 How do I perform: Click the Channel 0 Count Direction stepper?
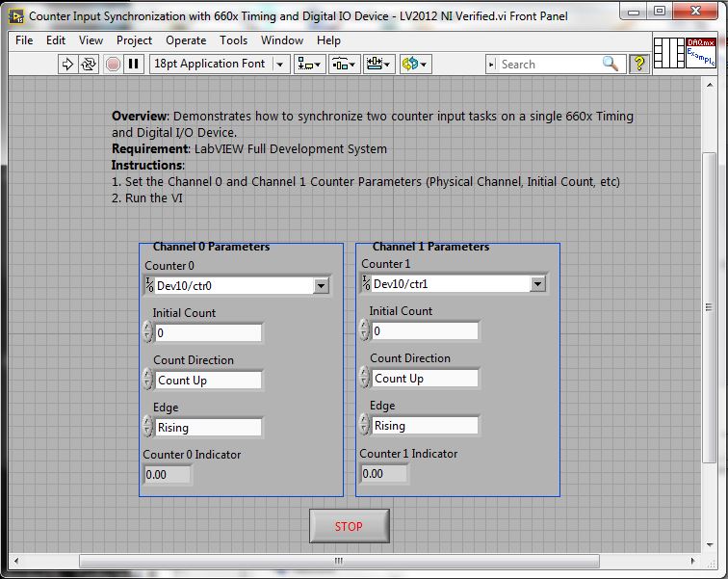pyautogui.click(x=147, y=380)
